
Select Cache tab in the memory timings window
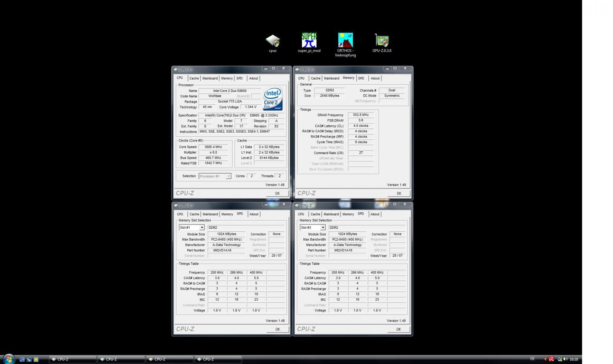(x=316, y=78)
